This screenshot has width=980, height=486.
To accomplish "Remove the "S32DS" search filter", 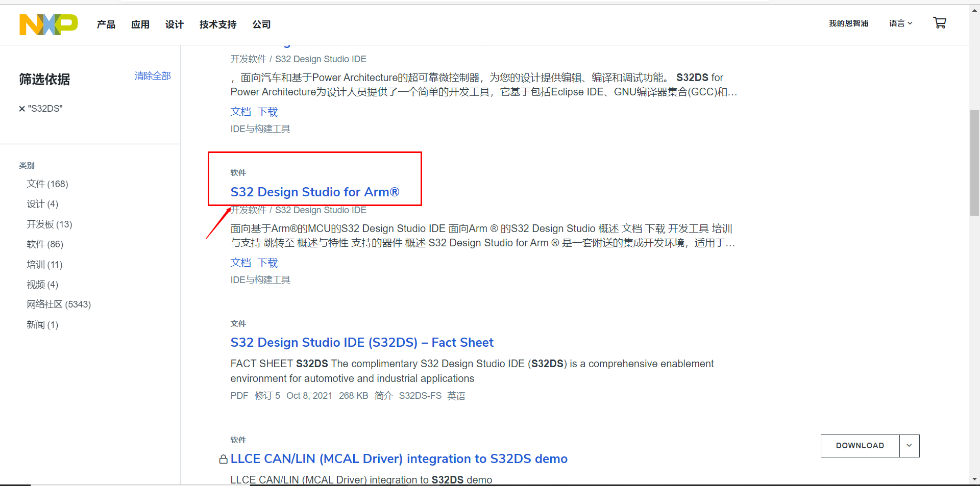I will coord(22,108).
